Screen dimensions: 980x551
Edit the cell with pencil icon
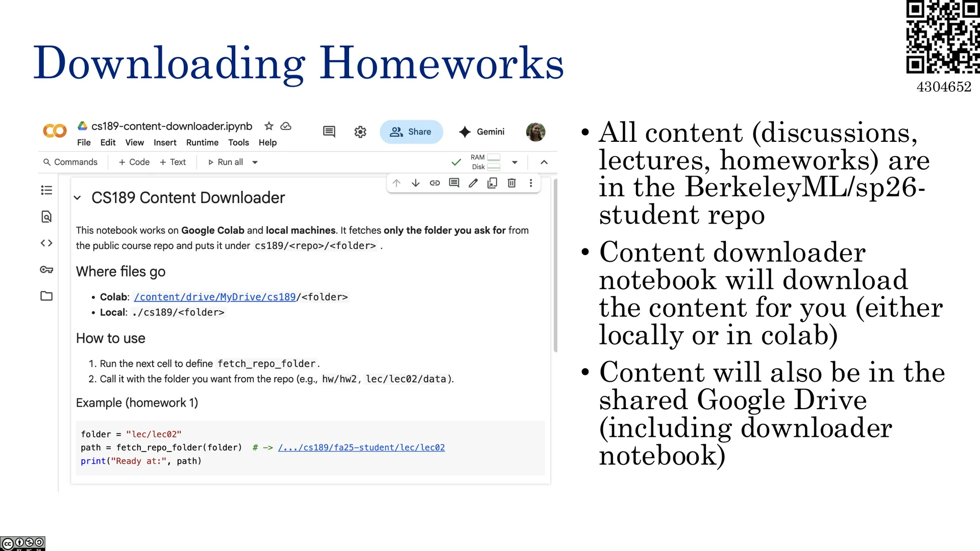pos(473,183)
